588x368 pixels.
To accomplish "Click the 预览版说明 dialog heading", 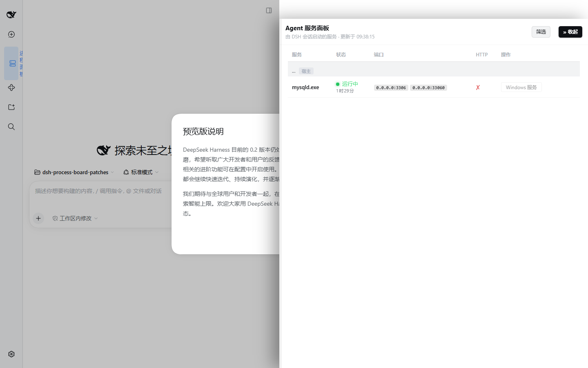I will (x=203, y=131).
